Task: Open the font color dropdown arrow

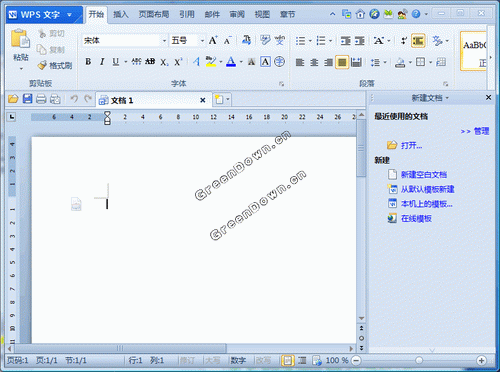Action: 241,62
